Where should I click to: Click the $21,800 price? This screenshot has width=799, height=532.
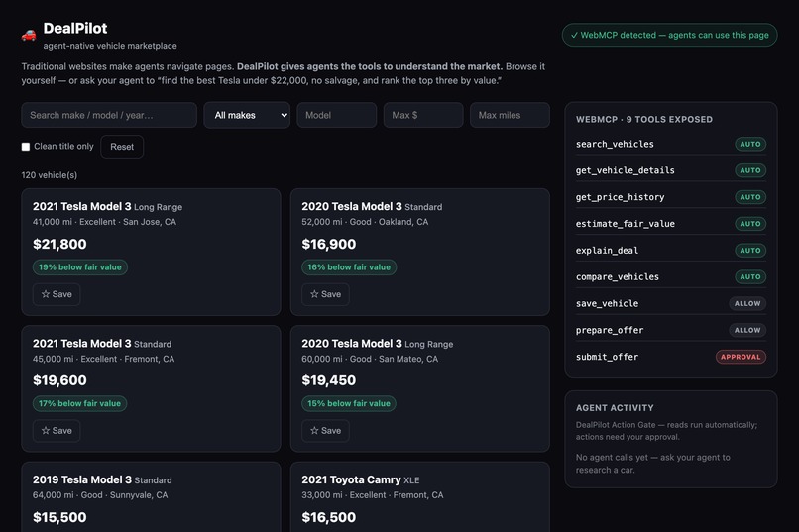59,244
